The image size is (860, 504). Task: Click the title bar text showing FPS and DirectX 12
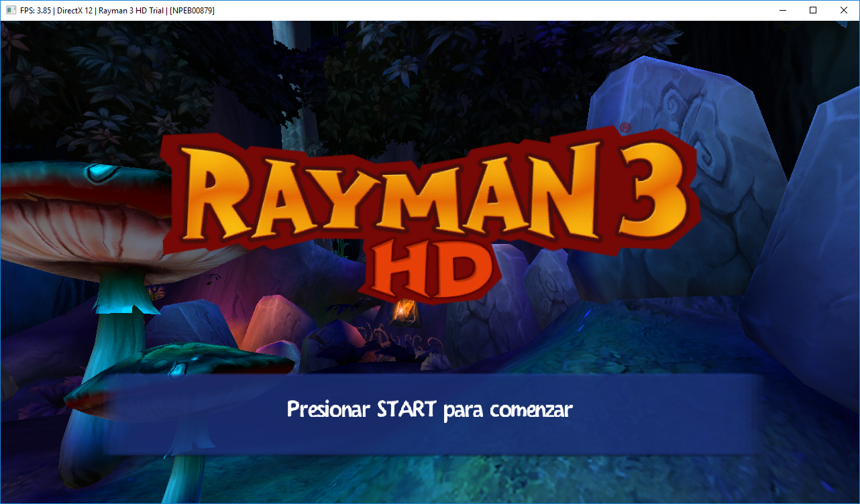(118, 11)
